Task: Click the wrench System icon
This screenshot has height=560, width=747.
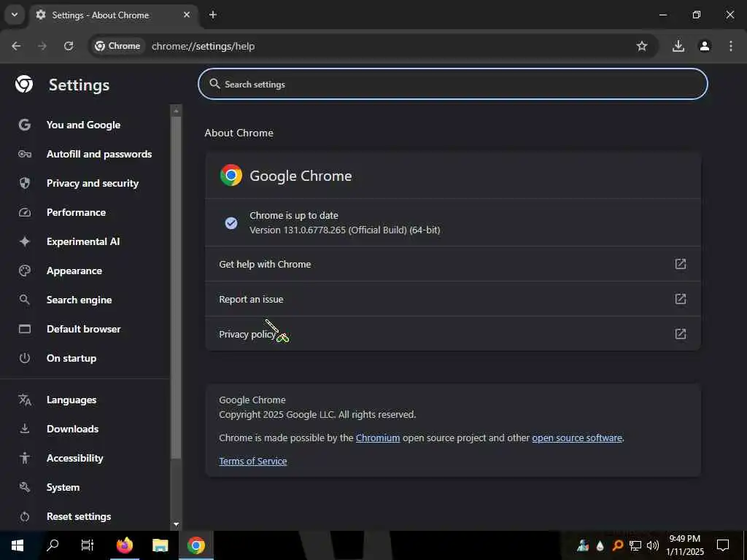Action: [x=25, y=487]
